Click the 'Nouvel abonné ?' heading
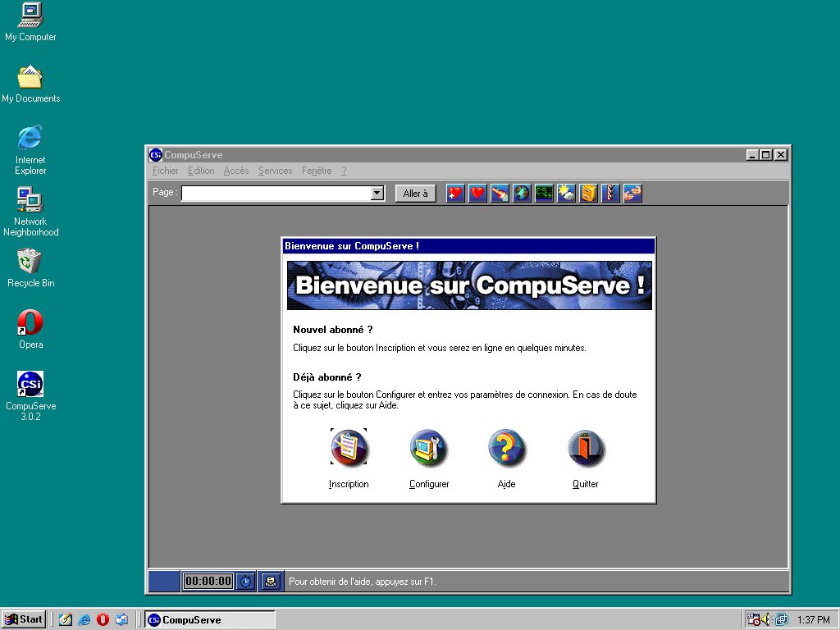 tap(333, 330)
